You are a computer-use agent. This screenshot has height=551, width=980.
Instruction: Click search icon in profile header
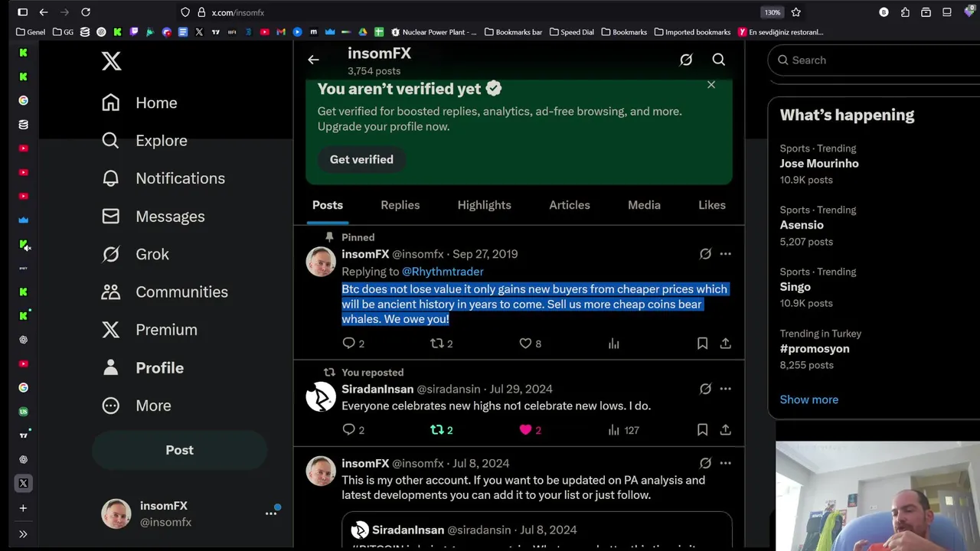(x=718, y=60)
